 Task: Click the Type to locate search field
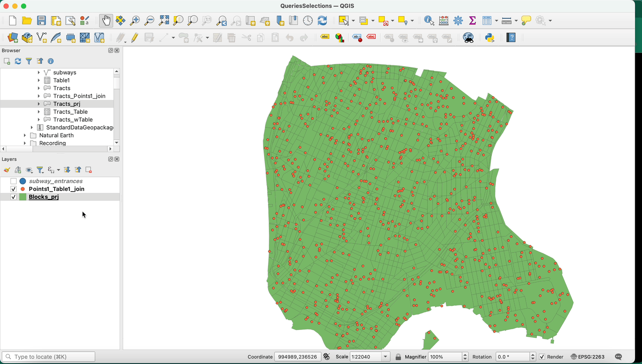click(49, 357)
